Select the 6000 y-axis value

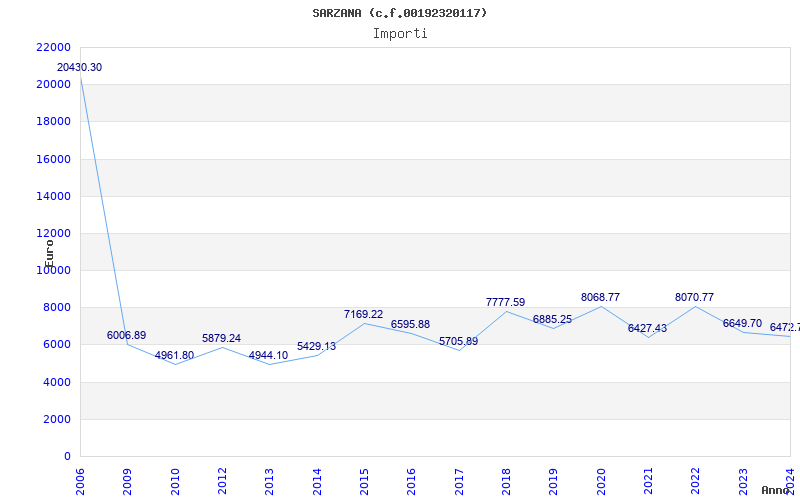tap(56, 344)
